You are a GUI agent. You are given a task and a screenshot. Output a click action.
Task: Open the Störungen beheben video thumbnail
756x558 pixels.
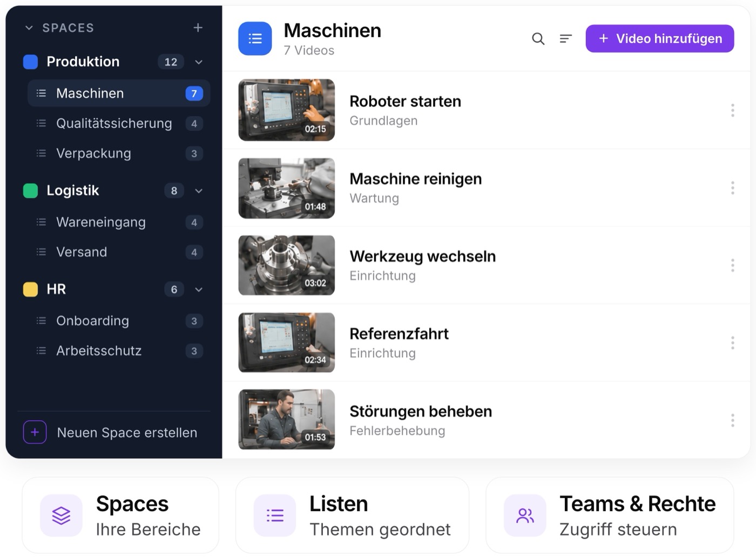(x=287, y=420)
